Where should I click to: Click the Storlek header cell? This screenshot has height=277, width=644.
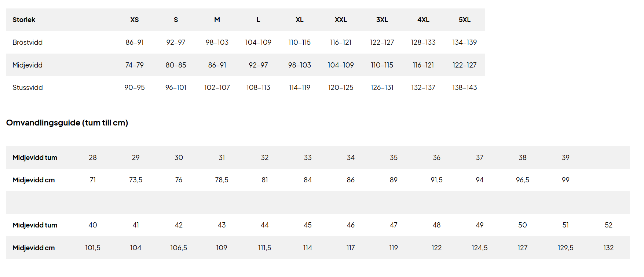(x=24, y=20)
